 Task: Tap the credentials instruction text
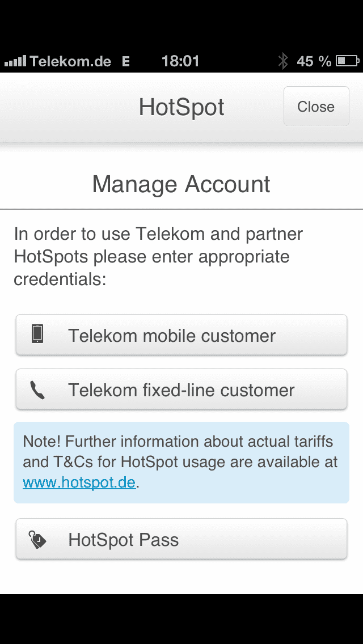pyautogui.click(x=158, y=257)
